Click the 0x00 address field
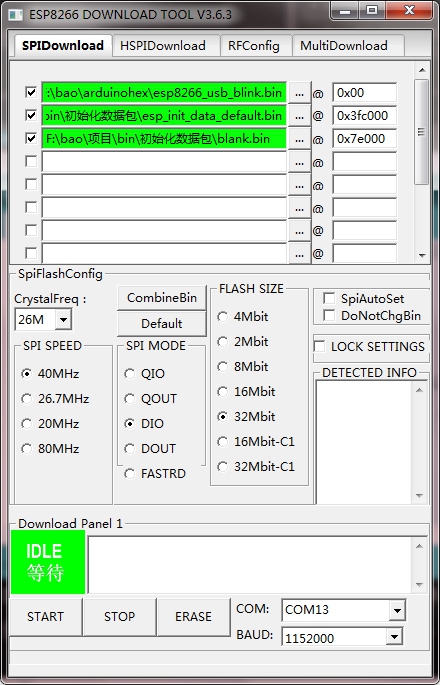440x685 pixels. click(x=364, y=93)
